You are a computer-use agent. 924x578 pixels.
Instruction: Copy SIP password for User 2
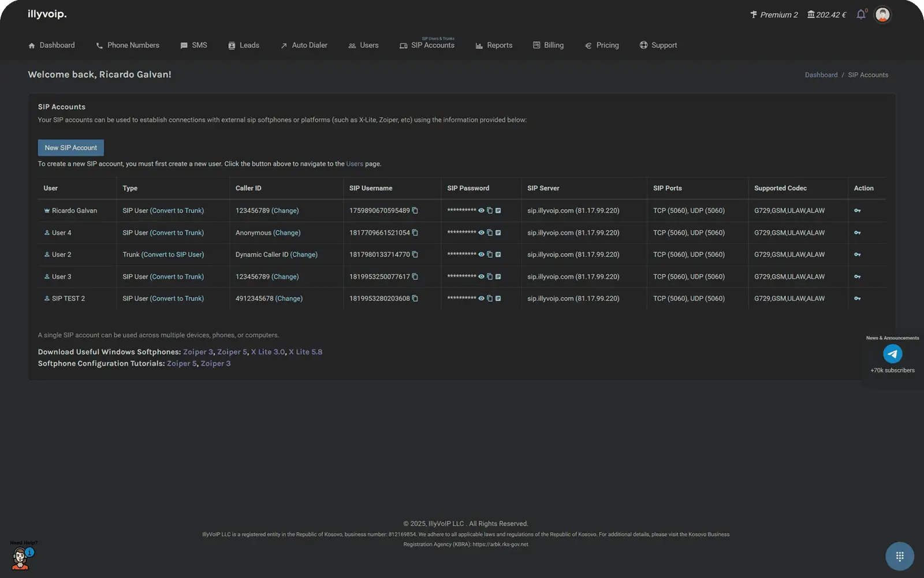(490, 255)
